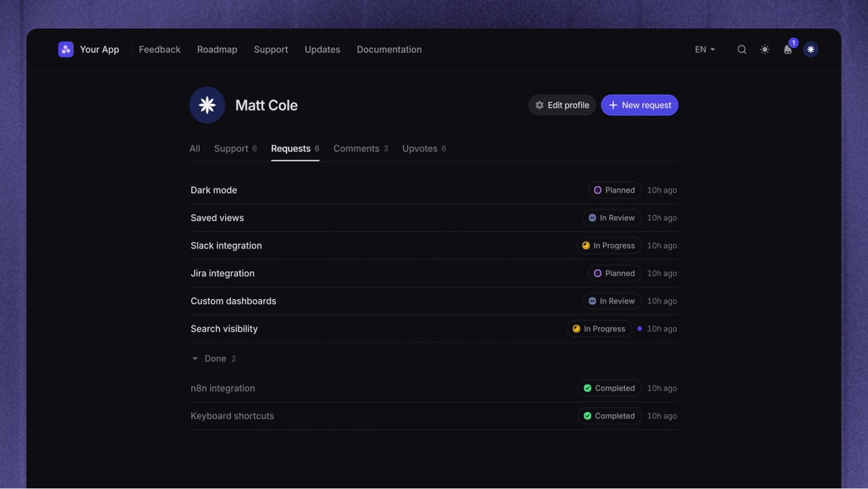Go to Feedback in navigation
Viewport: 868px width, 489px height.
159,49
